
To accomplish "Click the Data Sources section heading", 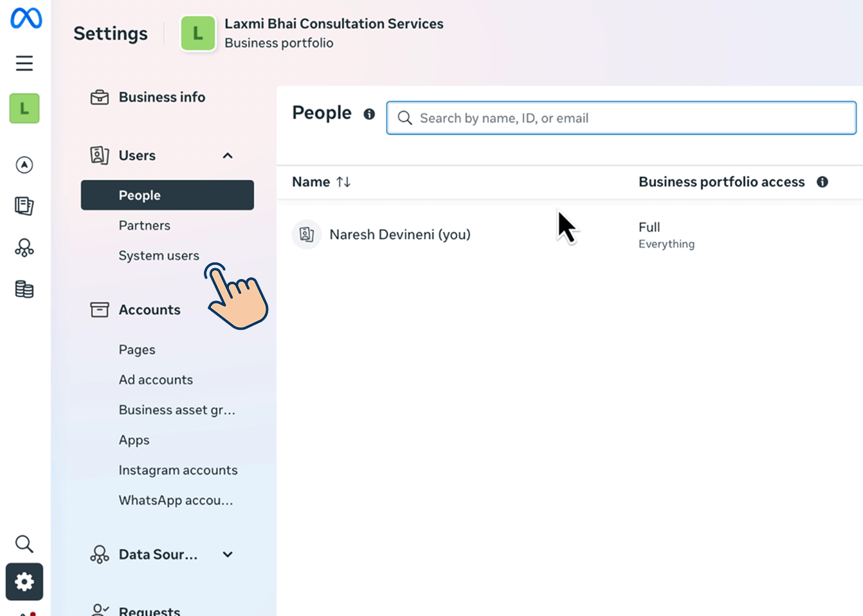I will [158, 554].
